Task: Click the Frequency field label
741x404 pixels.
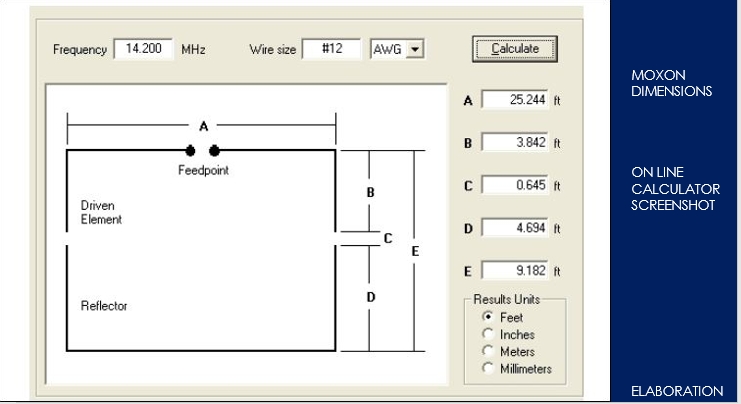Action: (x=79, y=50)
